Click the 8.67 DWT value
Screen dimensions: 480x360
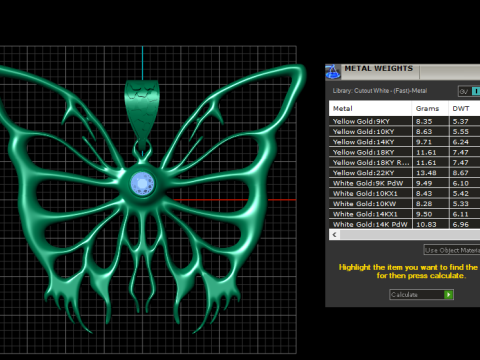pos(461,173)
